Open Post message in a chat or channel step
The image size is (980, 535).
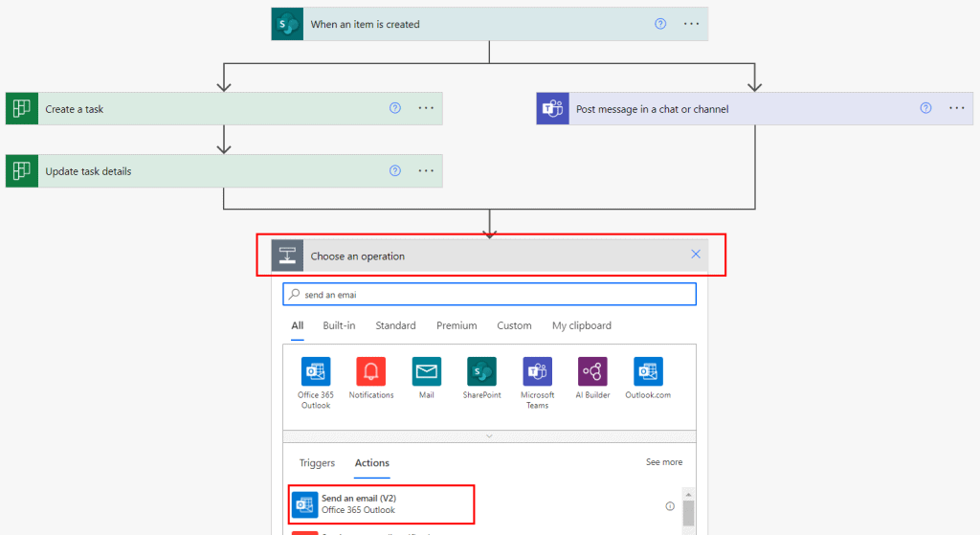tap(754, 109)
